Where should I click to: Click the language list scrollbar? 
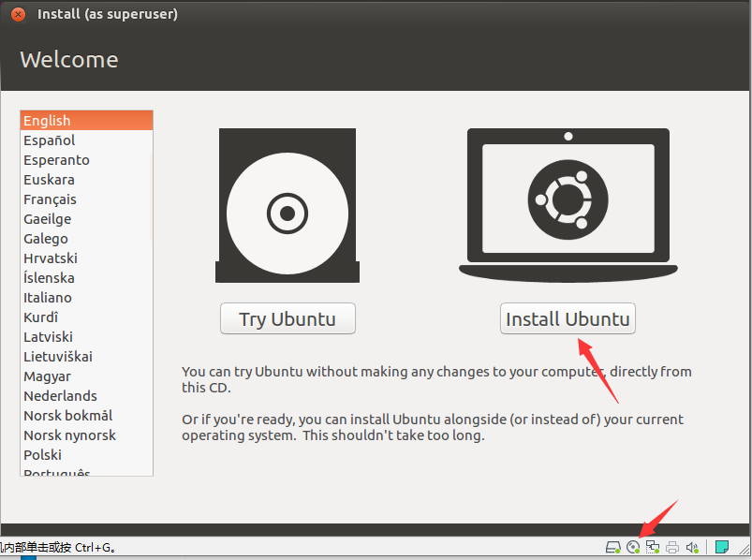[151, 197]
